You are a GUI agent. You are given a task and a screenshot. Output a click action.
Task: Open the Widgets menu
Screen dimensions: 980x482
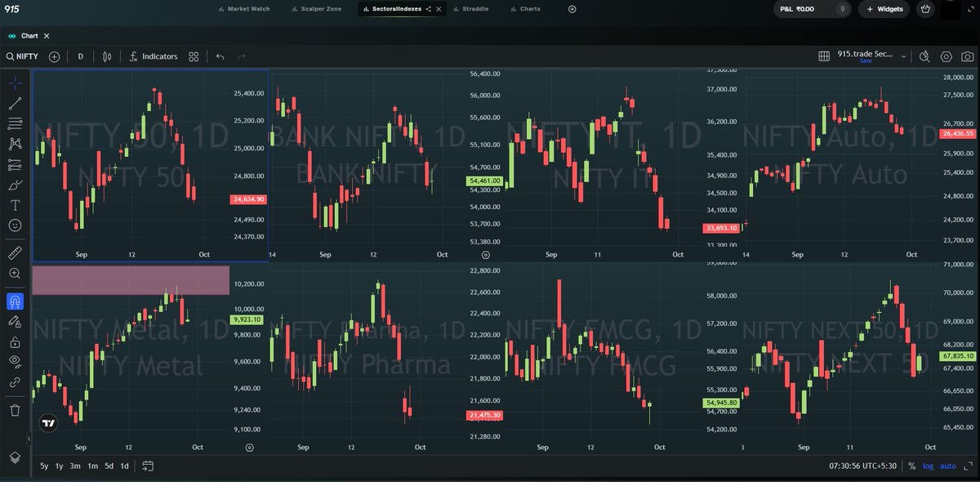point(884,9)
